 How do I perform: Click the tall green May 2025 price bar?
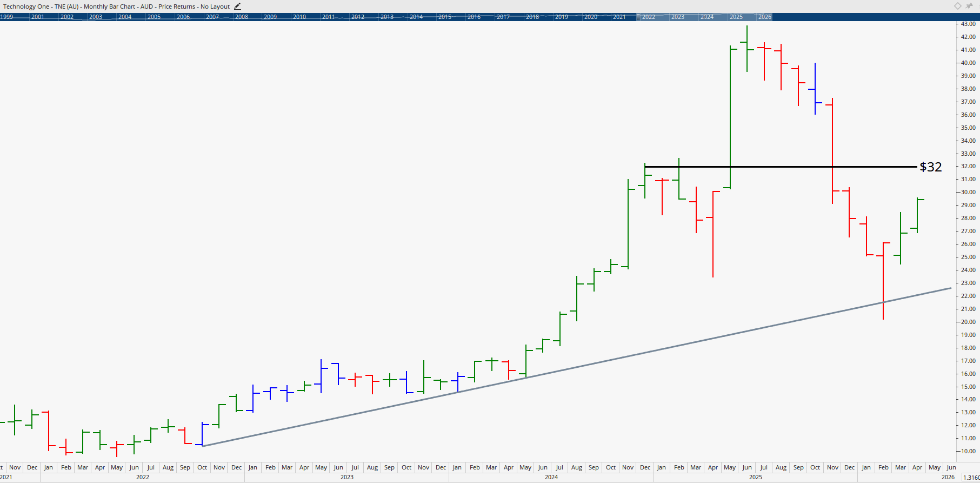[730, 118]
